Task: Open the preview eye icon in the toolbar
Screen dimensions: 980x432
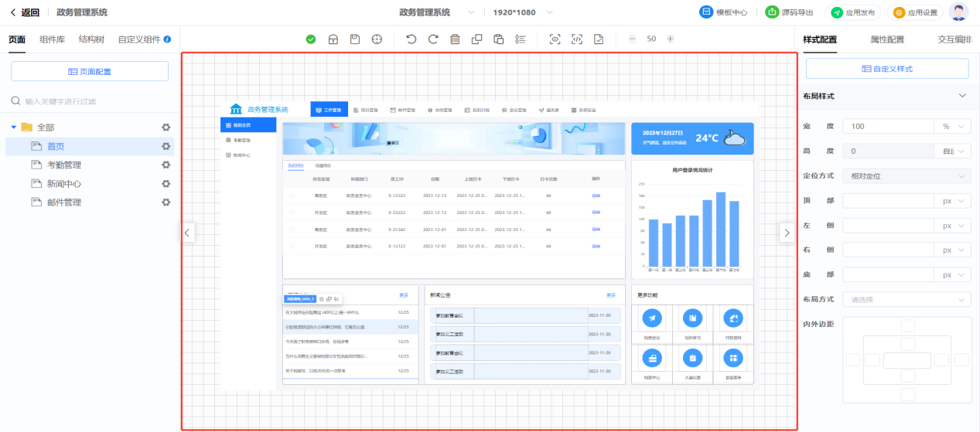Action: (x=555, y=39)
